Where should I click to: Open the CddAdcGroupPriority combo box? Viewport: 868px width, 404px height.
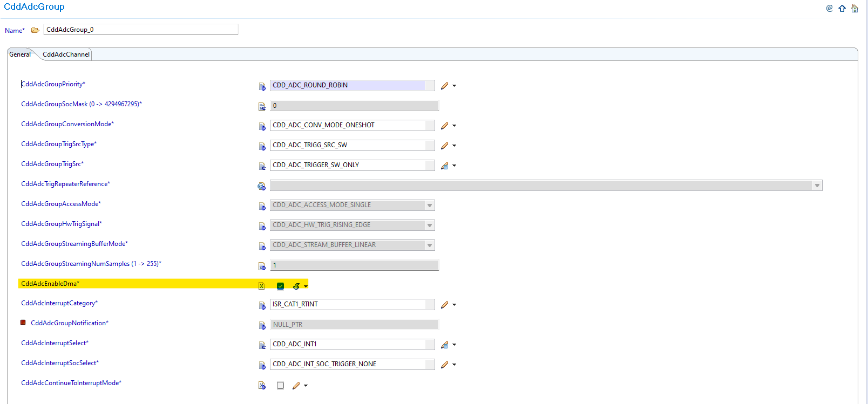coord(352,85)
